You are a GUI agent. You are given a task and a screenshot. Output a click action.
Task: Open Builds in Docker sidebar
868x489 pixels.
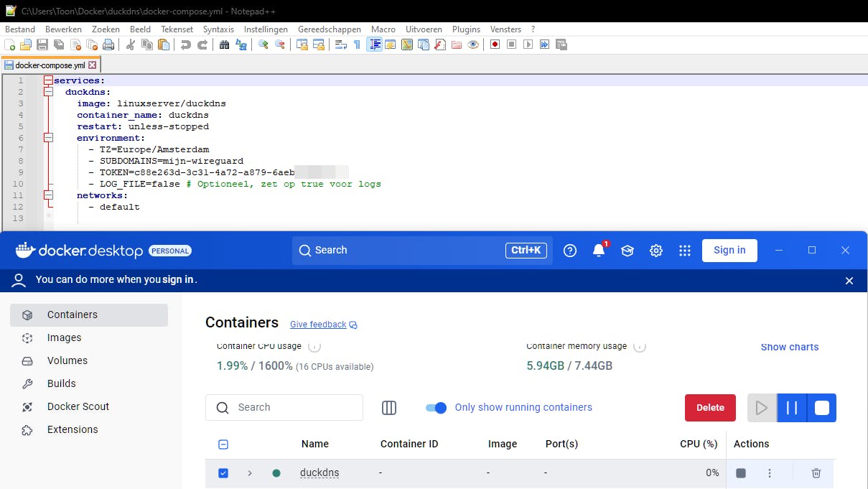(x=89, y=383)
